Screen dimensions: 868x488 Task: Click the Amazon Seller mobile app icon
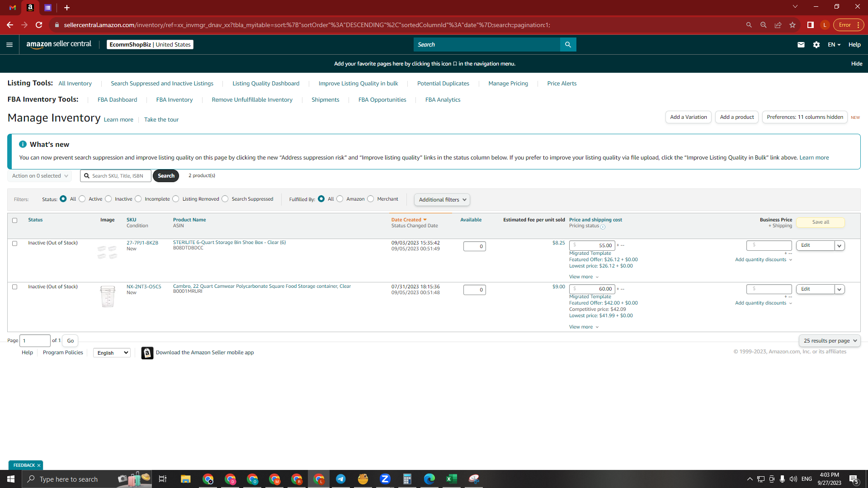coord(147,353)
